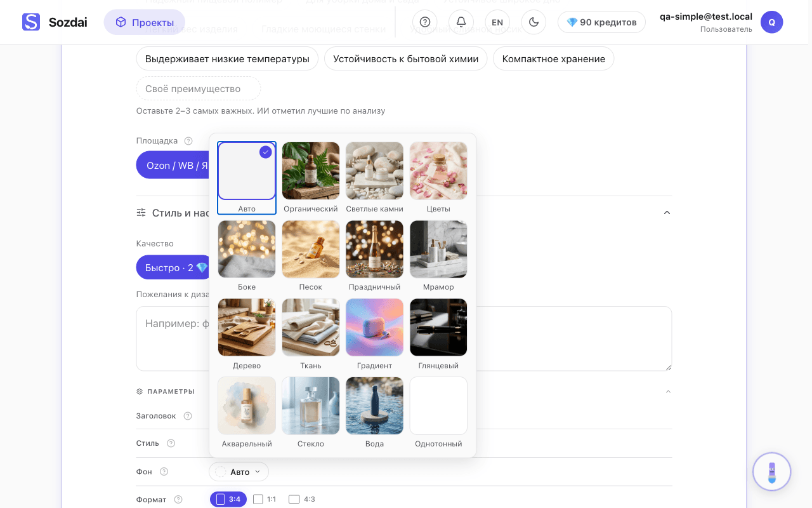Viewport: 812px width, 508px height.
Task: Open the Фон Авто dropdown
Action: (x=239, y=472)
